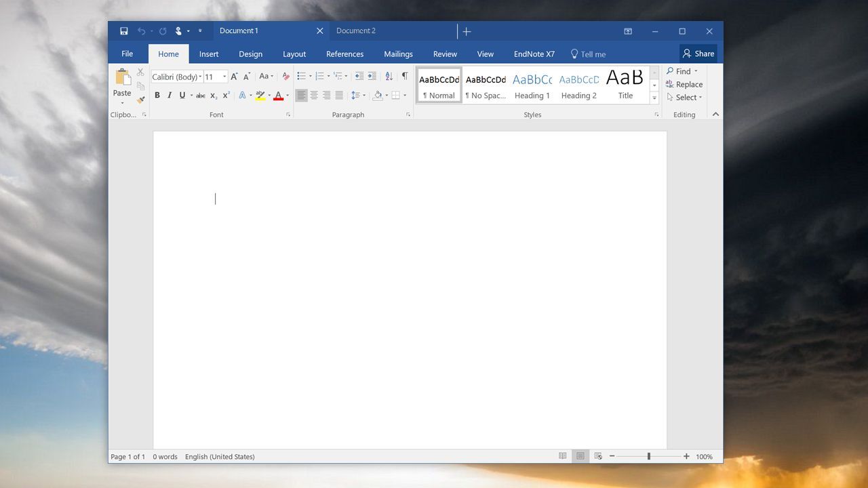This screenshot has width=868, height=488.
Task: Enable Center text alignment
Action: click(x=314, y=96)
